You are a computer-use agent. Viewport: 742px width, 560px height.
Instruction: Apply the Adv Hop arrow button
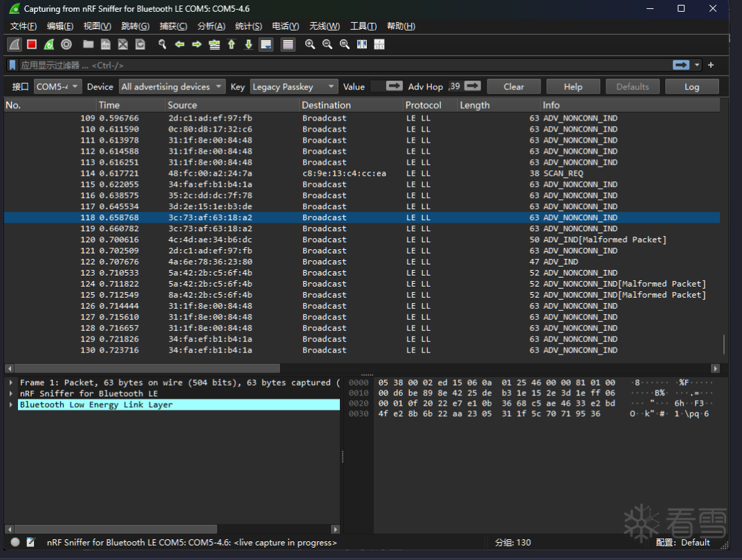(x=472, y=86)
